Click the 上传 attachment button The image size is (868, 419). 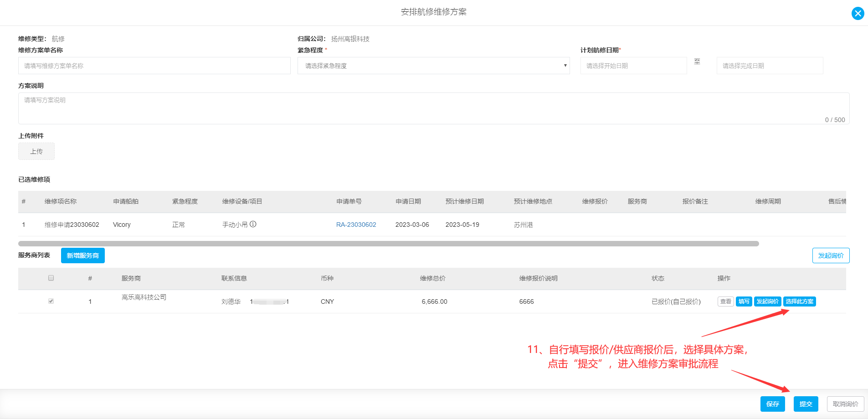(36, 151)
